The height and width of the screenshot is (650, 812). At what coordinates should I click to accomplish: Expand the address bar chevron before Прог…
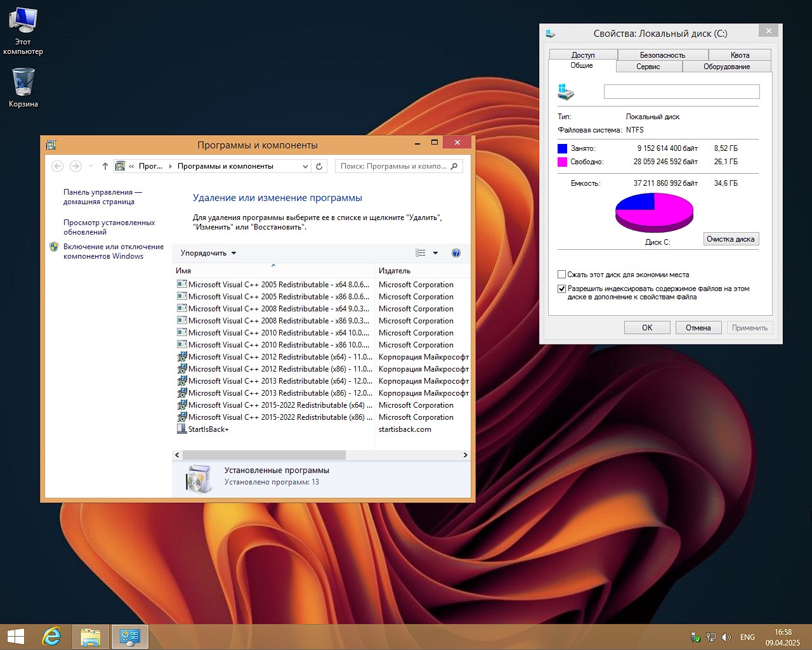click(131, 166)
